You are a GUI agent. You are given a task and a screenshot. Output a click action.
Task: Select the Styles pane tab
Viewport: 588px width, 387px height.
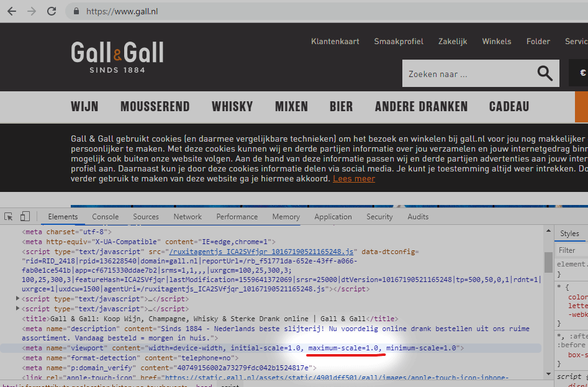pyautogui.click(x=569, y=233)
